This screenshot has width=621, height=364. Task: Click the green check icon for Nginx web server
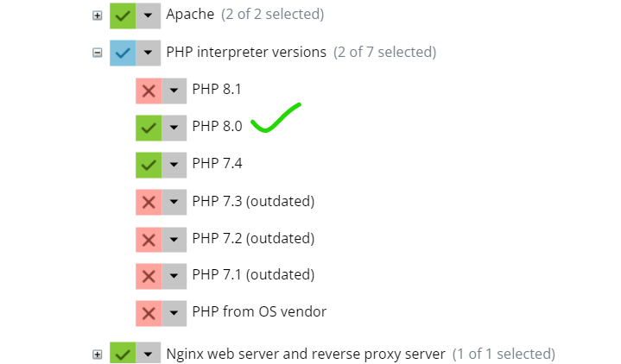tap(123, 354)
